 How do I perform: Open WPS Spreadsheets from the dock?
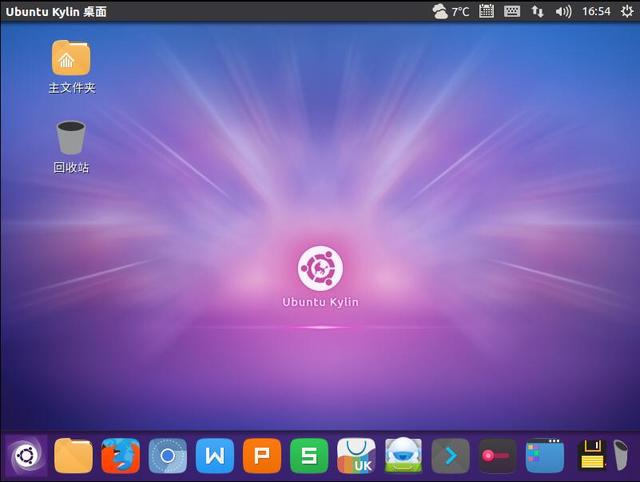click(x=309, y=457)
